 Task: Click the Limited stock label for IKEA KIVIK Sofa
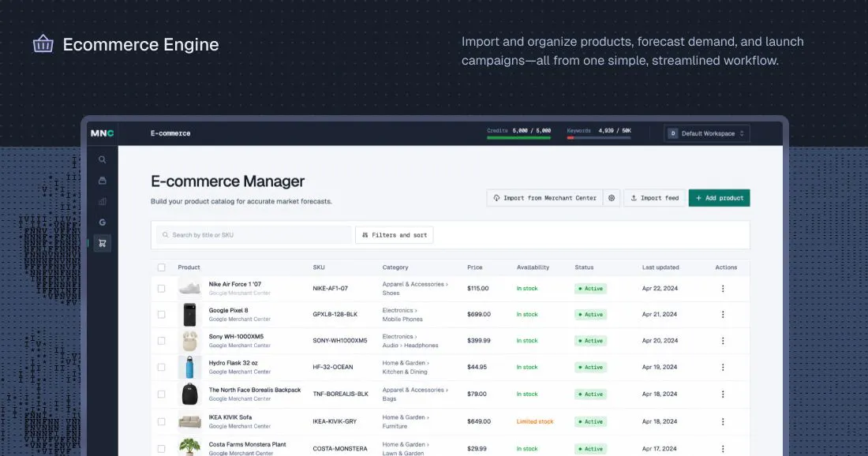[535, 422]
